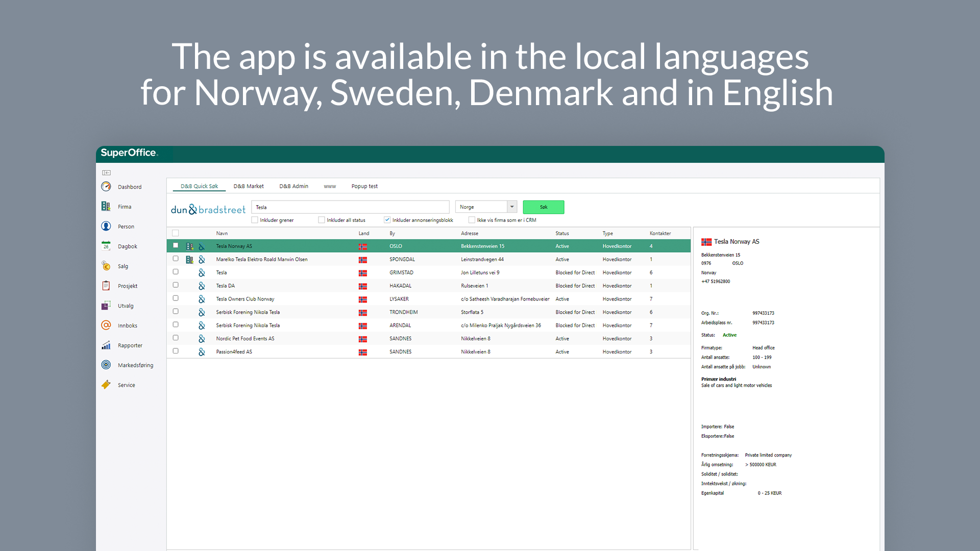Click 'Leinstrandvegen 44' address cell

click(x=482, y=259)
